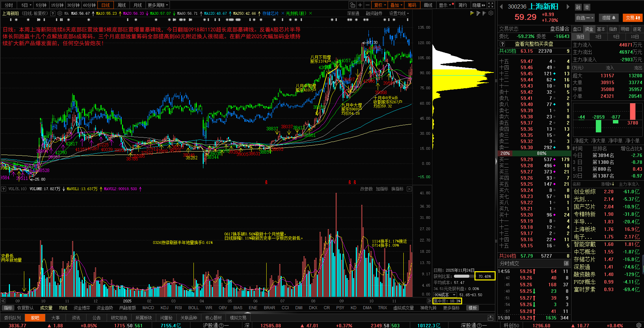This screenshot has width=644, height=328.
Task: Click the lock icon in chart toolbar
Action: pyautogui.click(x=352, y=5)
